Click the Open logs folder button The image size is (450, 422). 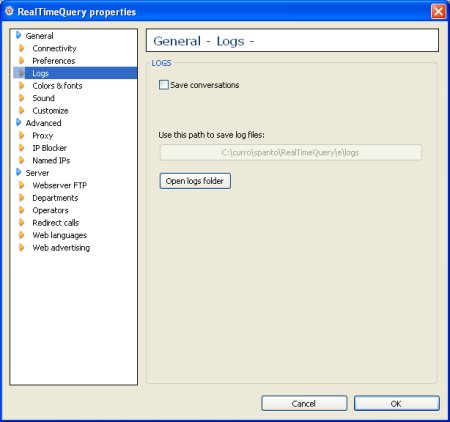click(195, 181)
